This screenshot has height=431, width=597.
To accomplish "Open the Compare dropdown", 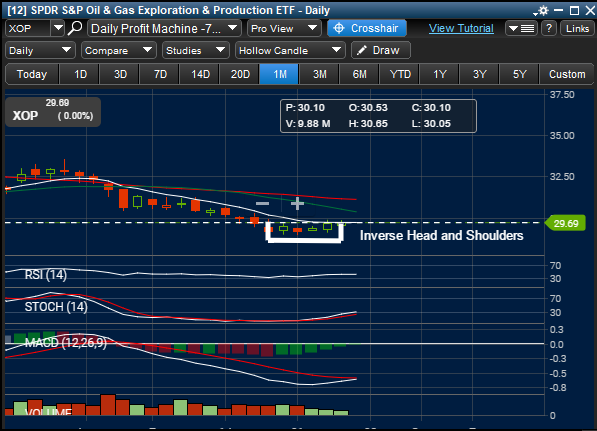I will pyautogui.click(x=119, y=50).
